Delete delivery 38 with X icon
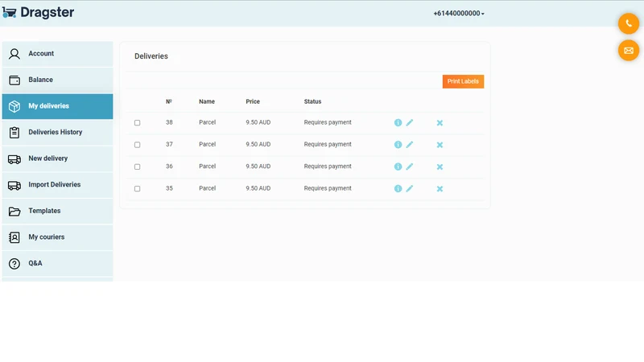 tap(440, 123)
